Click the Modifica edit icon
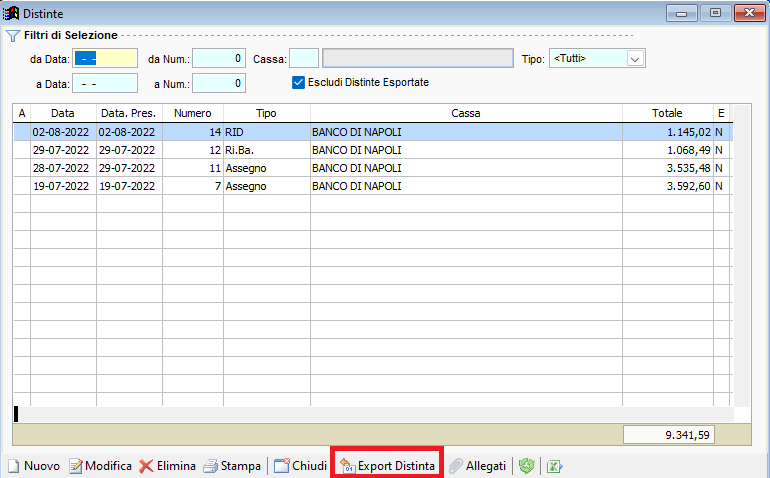The height and width of the screenshot is (478, 770). pyautogui.click(x=75, y=466)
